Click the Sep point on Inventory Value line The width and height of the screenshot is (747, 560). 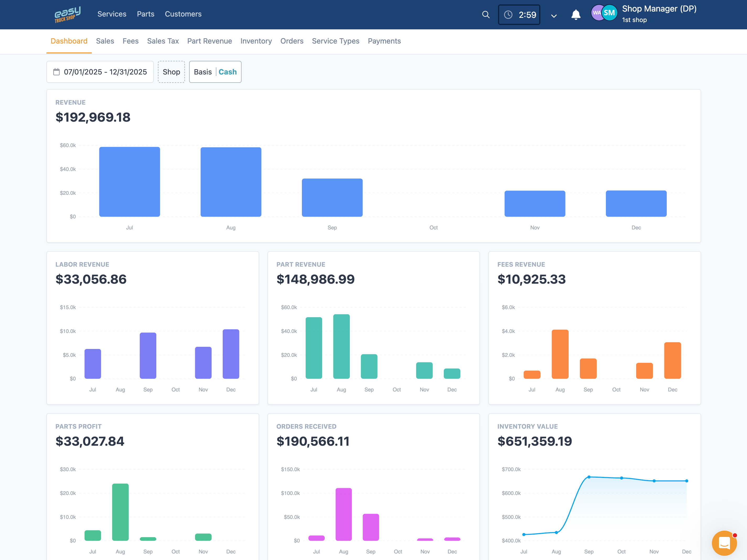pos(589,477)
